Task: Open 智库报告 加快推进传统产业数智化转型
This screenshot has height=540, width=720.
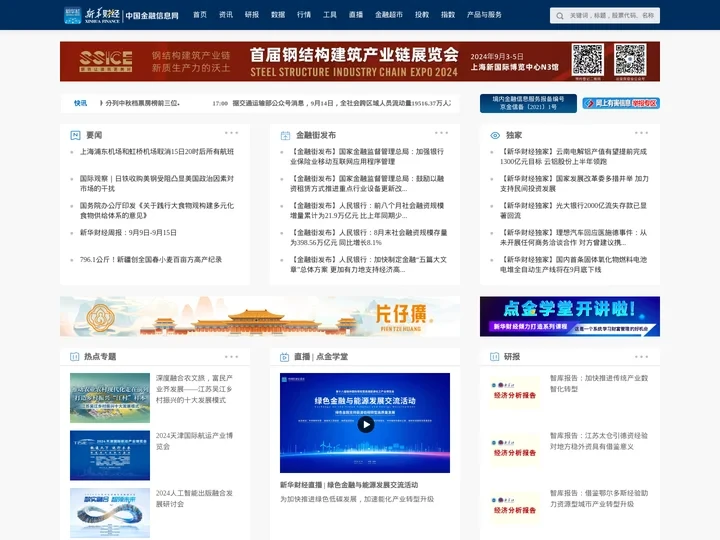Action: pyautogui.click(x=599, y=383)
